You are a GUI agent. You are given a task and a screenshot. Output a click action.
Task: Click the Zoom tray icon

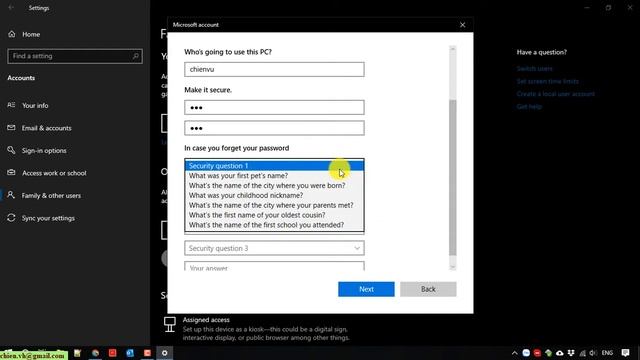point(526,353)
